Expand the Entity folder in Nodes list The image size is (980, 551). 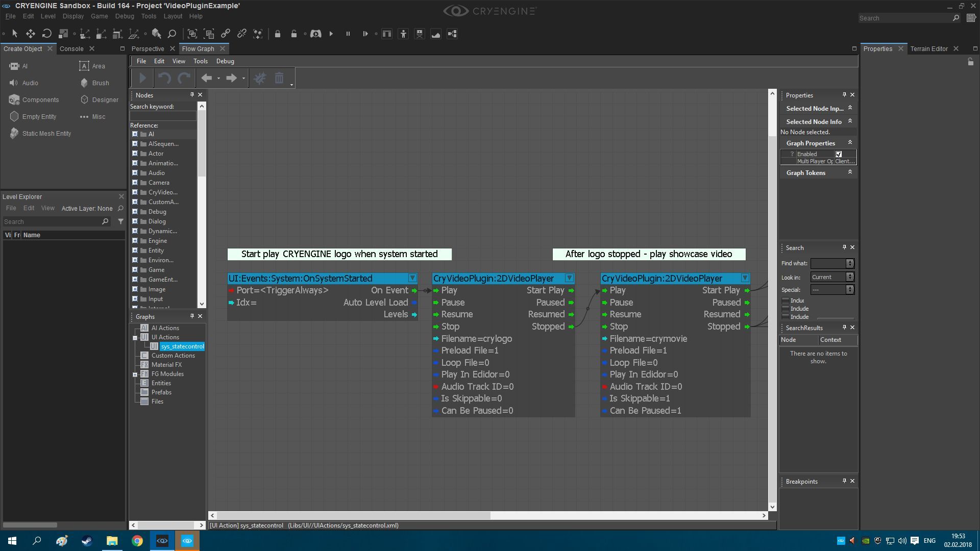pyautogui.click(x=135, y=251)
